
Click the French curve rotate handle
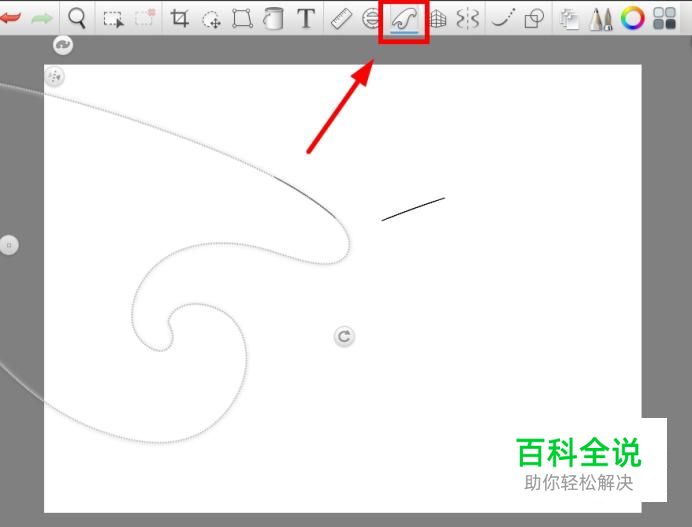(x=344, y=337)
